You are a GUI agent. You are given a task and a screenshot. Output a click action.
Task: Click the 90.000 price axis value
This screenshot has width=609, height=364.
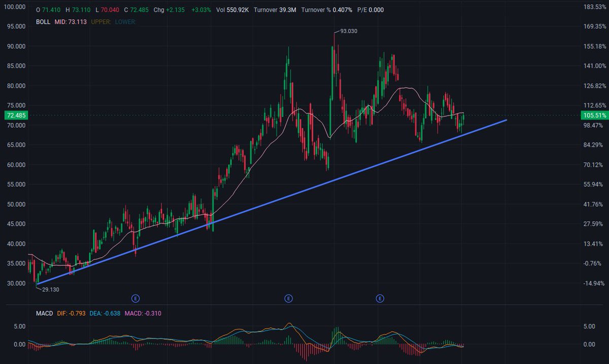pos(15,46)
